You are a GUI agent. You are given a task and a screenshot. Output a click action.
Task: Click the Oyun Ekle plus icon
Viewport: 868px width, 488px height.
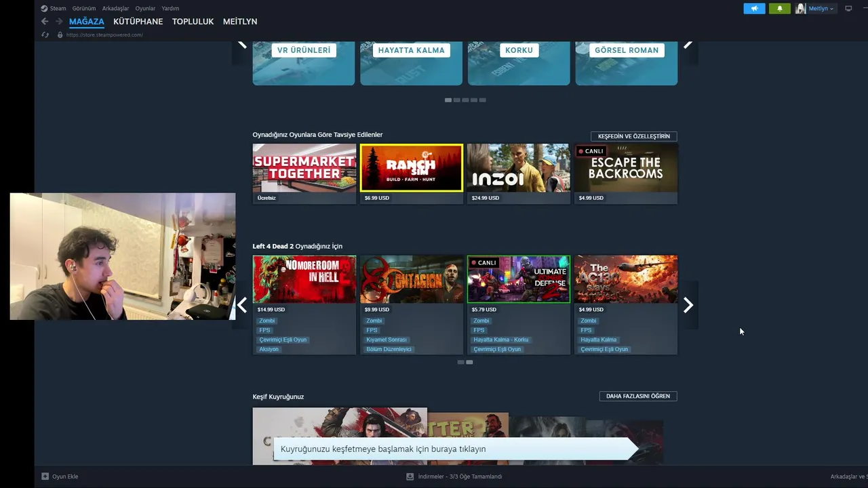point(45,476)
